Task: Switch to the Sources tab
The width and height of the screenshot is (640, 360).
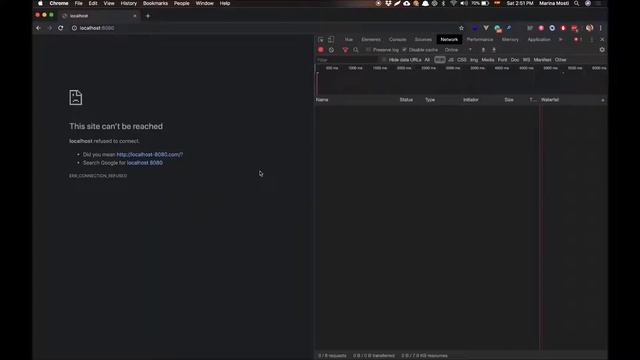Action: 423,40
